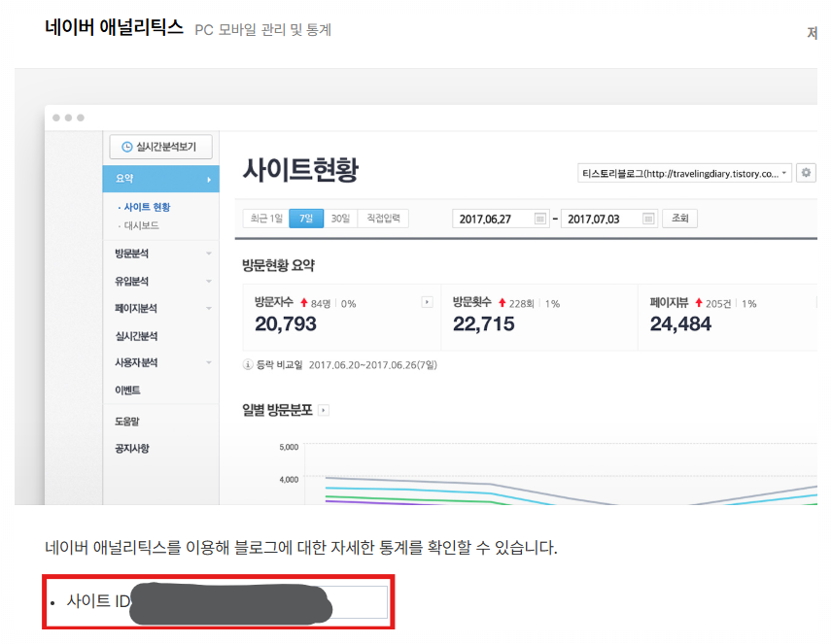Viewport: 832px width, 644px height.
Task: Go to 대시보드 in the sidebar
Action: pos(142,223)
